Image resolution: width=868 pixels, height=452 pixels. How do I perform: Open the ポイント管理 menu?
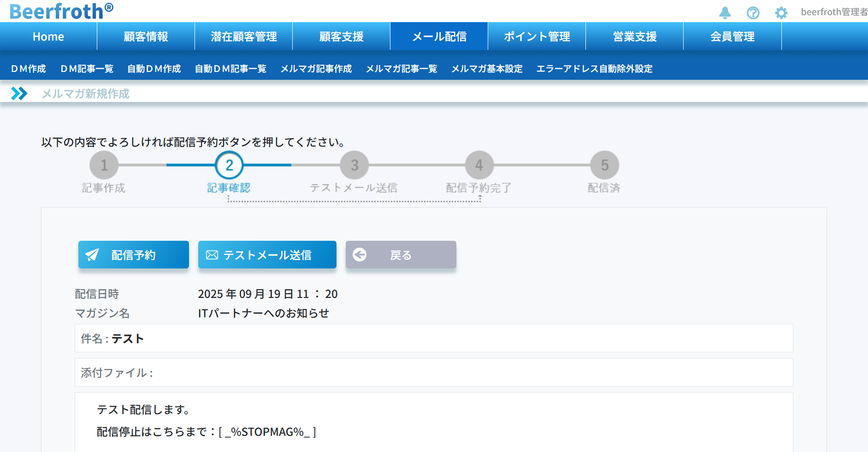(537, 36)
